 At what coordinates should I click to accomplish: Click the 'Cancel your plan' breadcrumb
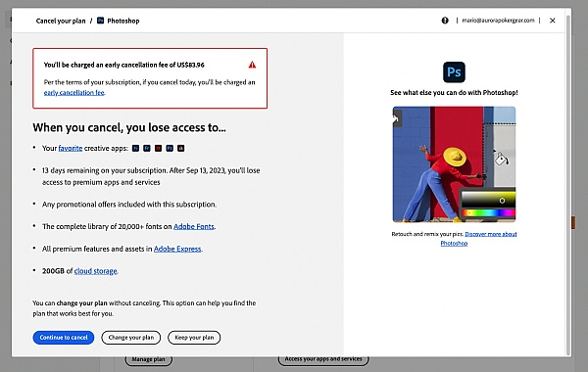tap(61, 21)
